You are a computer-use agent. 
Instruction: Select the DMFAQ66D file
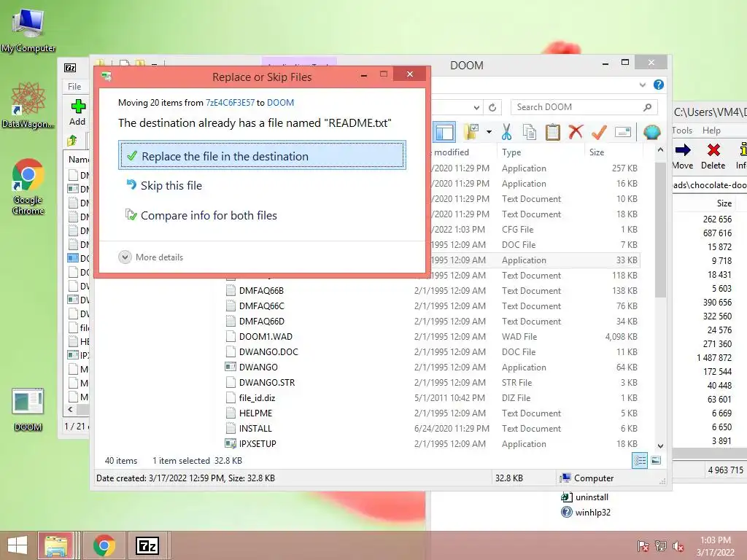262,321
